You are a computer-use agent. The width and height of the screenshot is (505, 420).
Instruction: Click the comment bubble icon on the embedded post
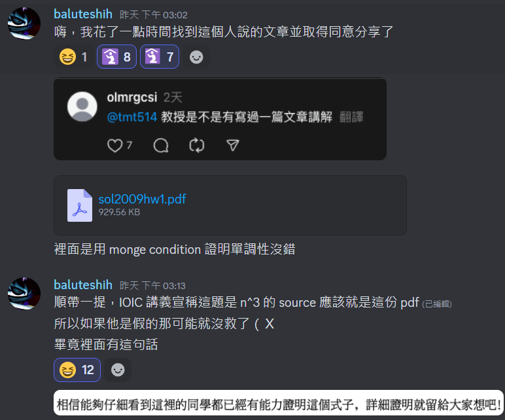161,146
